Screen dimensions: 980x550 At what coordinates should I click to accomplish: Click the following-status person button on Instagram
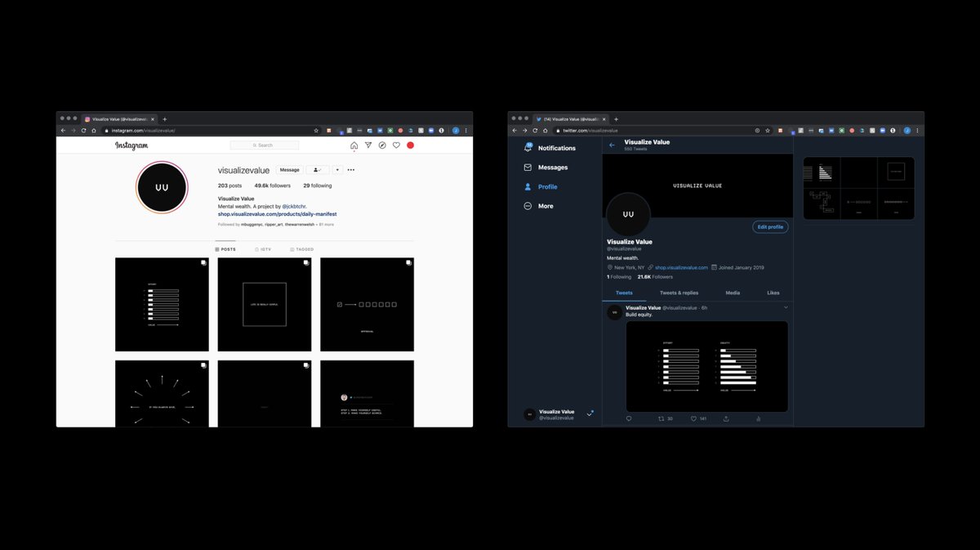[x=317, y=170]
